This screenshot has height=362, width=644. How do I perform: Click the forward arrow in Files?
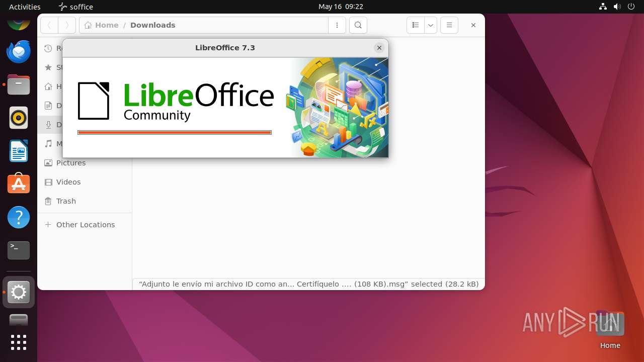click(x=67, y=25)
